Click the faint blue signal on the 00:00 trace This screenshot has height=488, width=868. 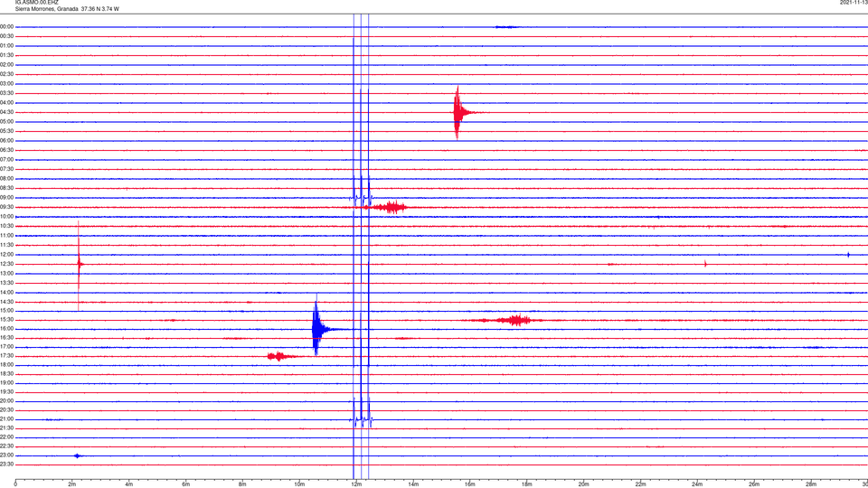point(506,26)
